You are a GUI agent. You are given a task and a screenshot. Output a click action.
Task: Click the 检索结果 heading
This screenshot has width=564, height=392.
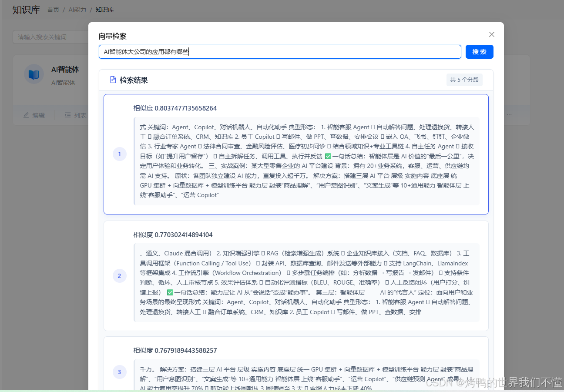(134, 80)
